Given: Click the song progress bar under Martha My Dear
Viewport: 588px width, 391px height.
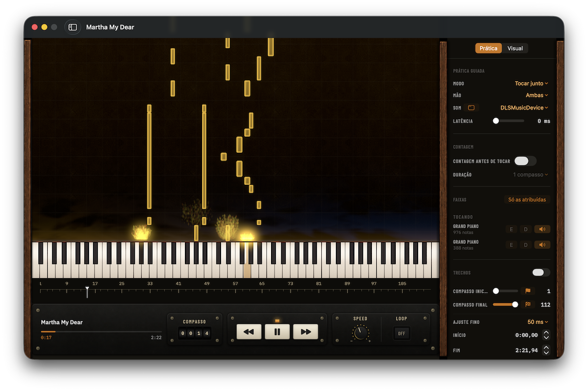Looking at the screenshot, I should coord(101,332).
